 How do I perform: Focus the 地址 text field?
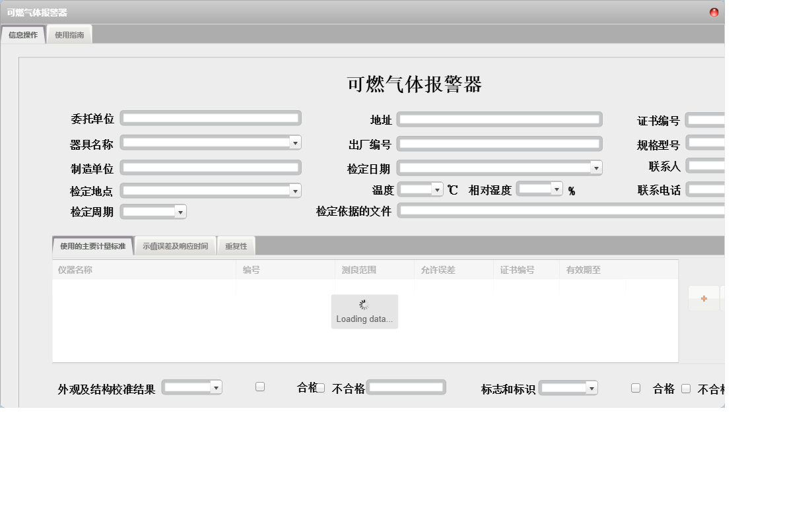[x=499, y=119]
